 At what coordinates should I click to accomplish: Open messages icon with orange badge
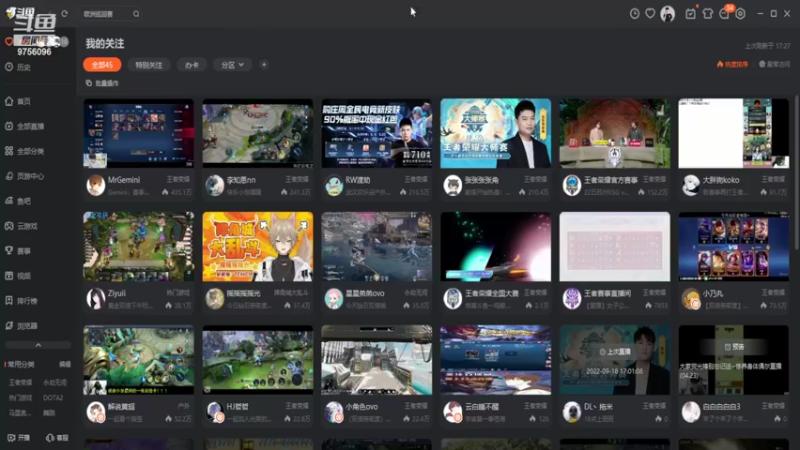coord(724,14)
